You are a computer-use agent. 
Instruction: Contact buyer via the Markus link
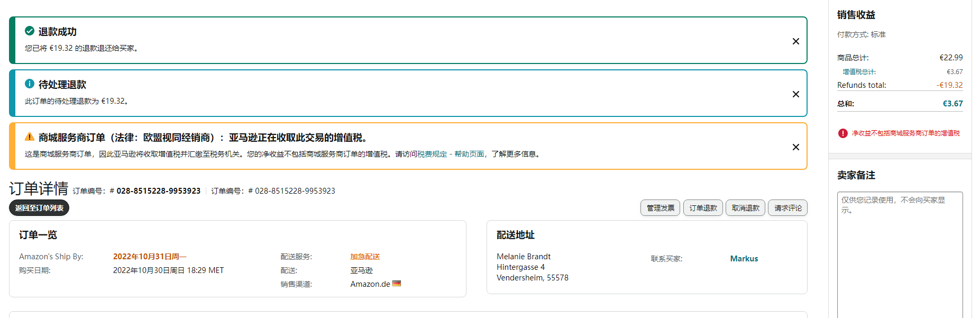pyautogui.click(x=744, y=259)
